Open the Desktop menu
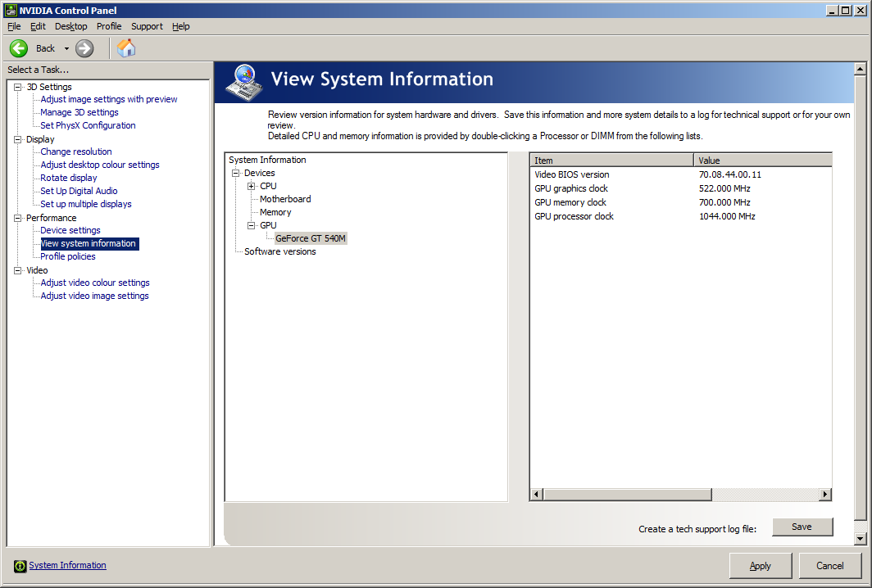This screenshot has width=872, height=588. pyautogui.click(x=71, y=26)
